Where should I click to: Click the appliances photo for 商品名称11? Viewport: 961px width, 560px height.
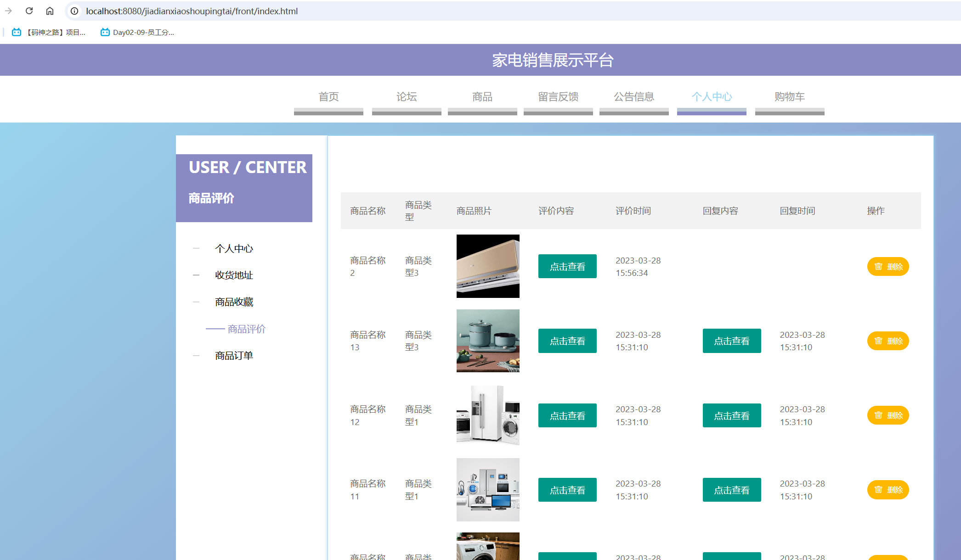click(x=488, y=490)
